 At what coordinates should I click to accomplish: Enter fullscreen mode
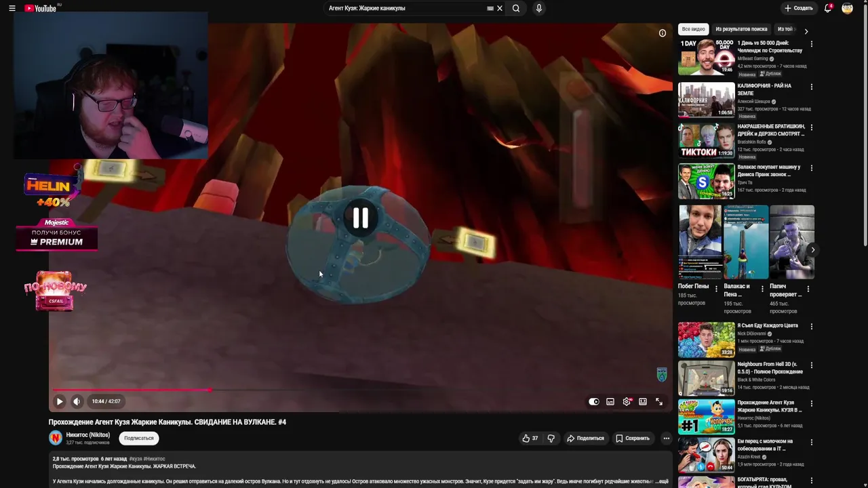(x=659, y=401)
